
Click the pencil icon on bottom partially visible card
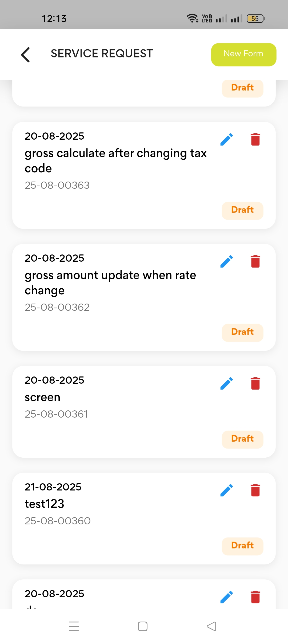pos(227,597)
